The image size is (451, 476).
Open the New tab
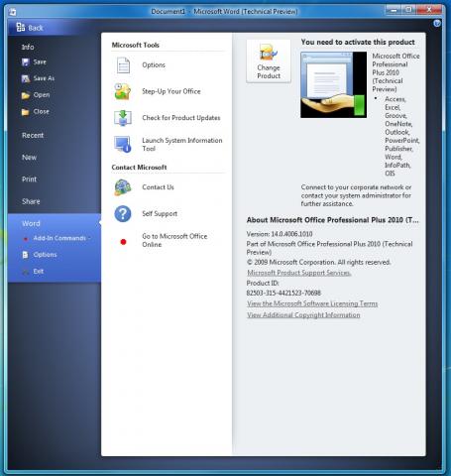tap(30, 158)
